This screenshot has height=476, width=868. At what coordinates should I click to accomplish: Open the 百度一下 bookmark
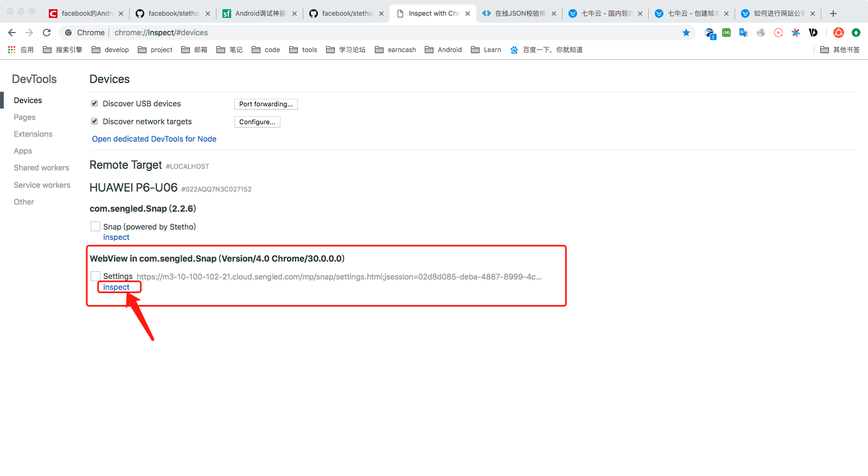pos(546,50)
